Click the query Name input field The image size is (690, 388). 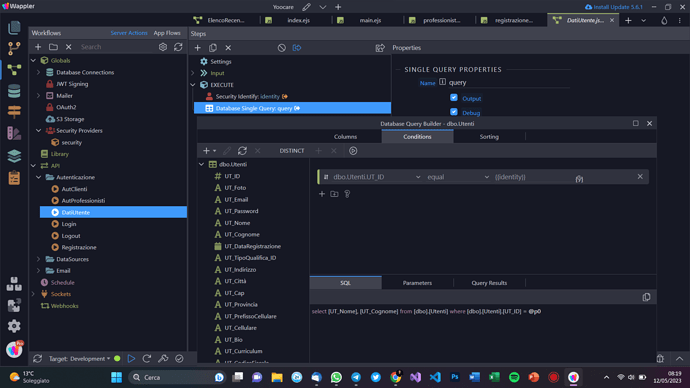pyautogui.click(x=508, y=82)
